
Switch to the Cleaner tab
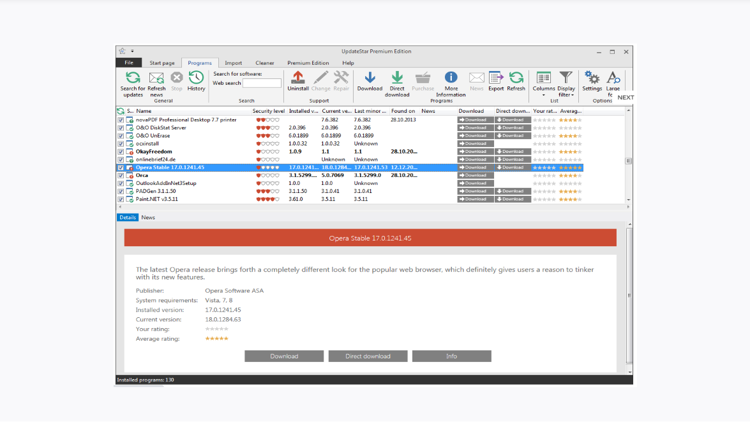click(264, 63)
